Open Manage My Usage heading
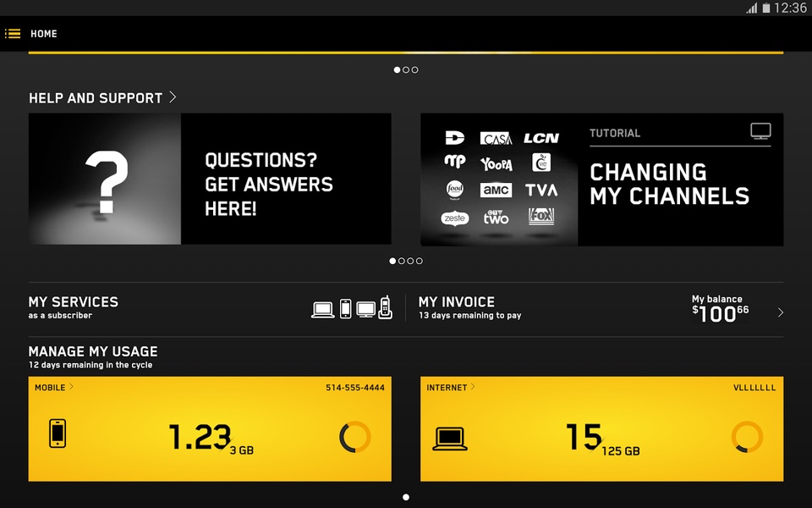Screen dimensions: 812x508 tap(93, 351)
